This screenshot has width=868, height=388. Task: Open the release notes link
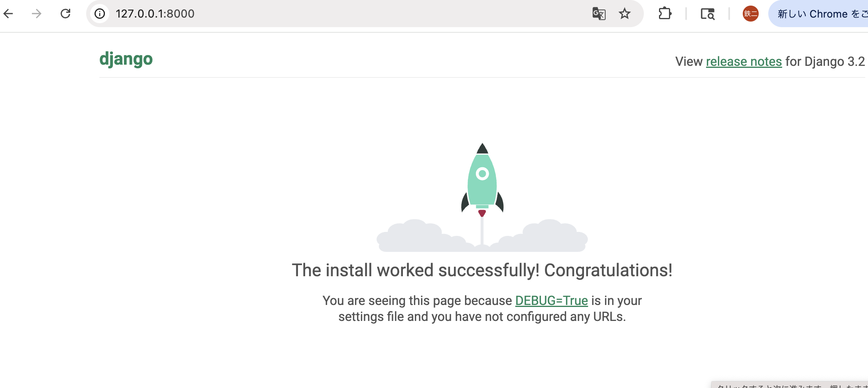(x=744, y=61)
